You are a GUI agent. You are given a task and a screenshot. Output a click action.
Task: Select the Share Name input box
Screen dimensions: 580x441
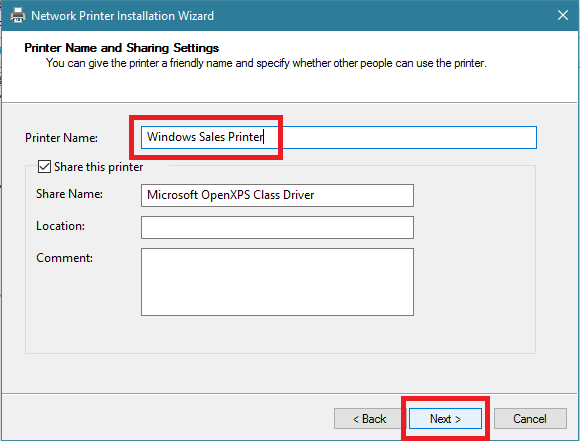(x=277, y=195)
